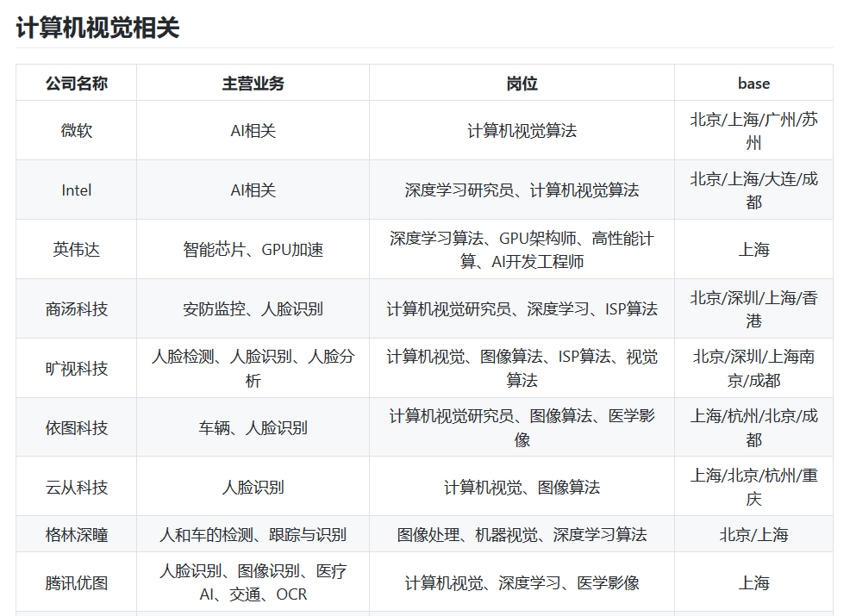Select the column header 岗位
This screenshot has width=850, height=616.
tap(522, 83)
